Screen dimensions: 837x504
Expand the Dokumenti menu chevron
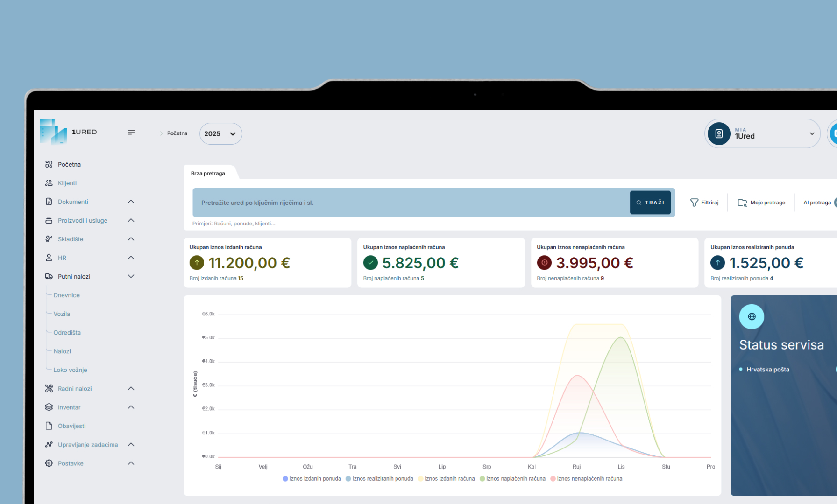(131, 202)
